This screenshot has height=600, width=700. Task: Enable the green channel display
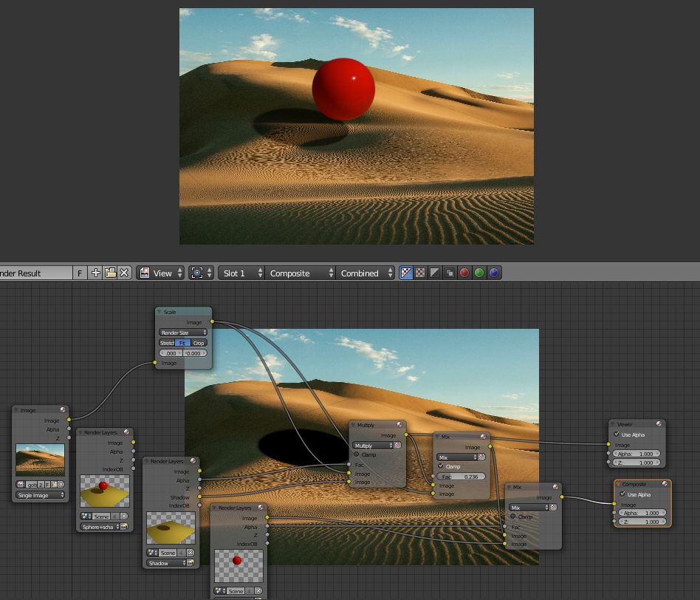tap(479, 273)
